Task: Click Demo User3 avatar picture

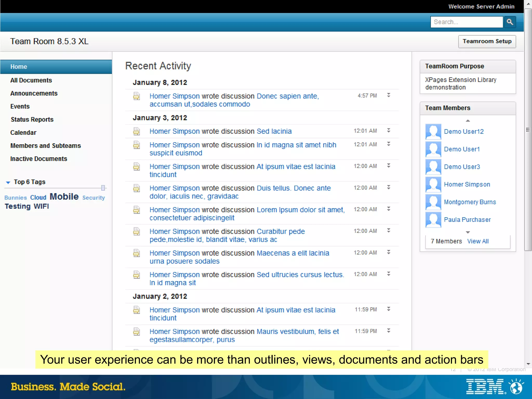Action: [433, 167]
